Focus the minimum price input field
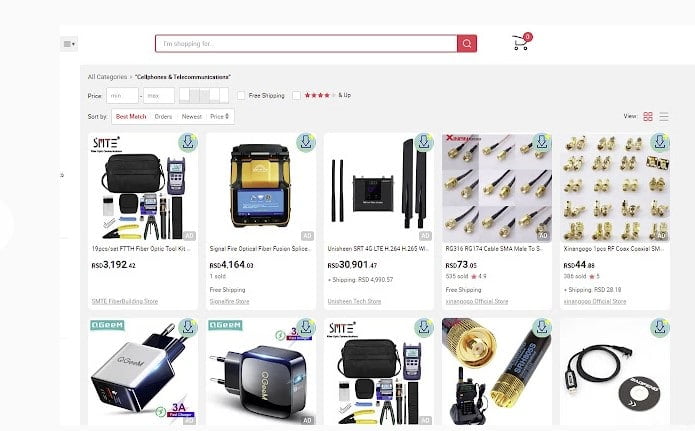 point(122,95)
